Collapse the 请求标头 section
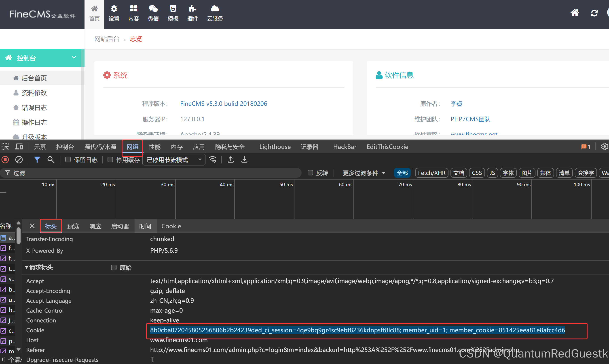This screenshot has height=364, width=609. 39,267
